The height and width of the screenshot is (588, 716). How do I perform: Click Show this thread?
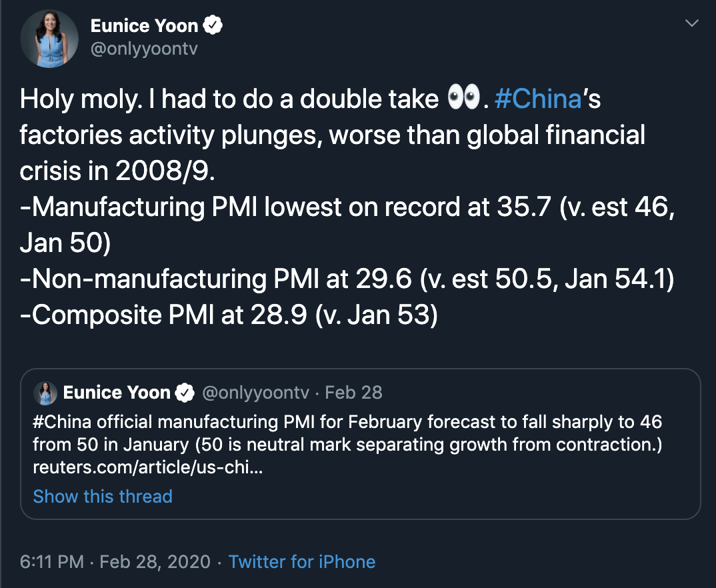click(103, 497)
